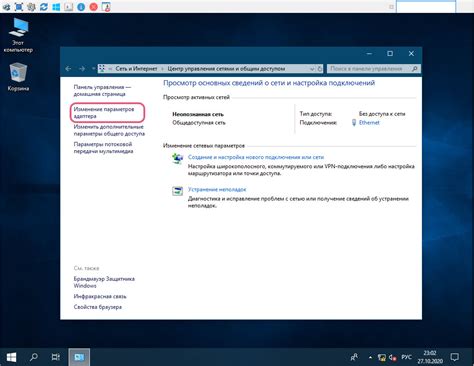Click the Windows logo icon in the top toolbar
Image resolution: width=474 pixels, height=366 pixels.
point(56,7)
